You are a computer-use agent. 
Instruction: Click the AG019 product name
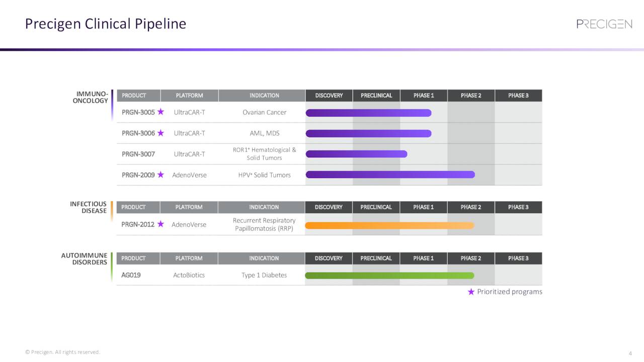tap(131, 275)
